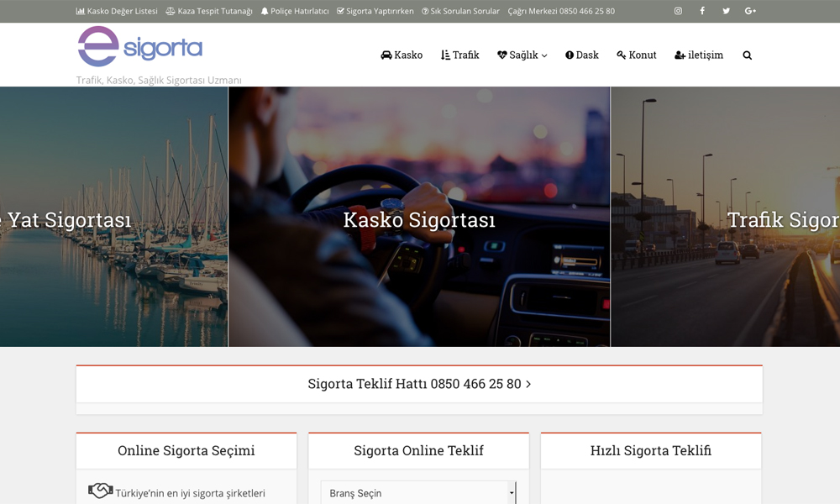Viewport: 840px width, 504px height.
Task: Click Sigorta Teklif Hattı banner
Action: (419, 384)
